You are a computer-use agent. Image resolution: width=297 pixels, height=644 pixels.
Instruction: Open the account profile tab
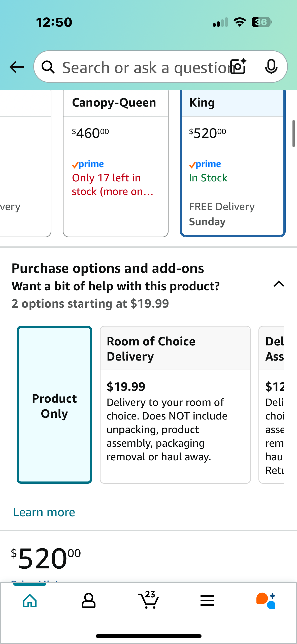[x=89, y=601]
